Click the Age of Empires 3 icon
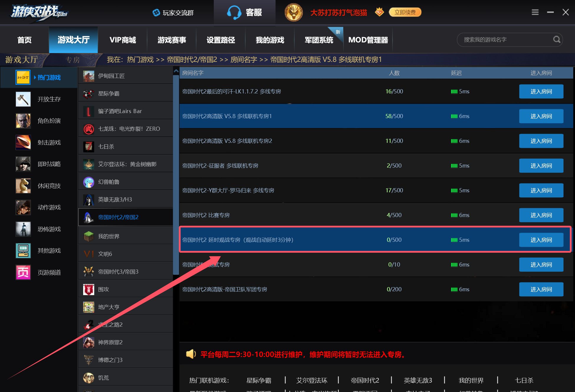Image resolution: width=575 pixels, height=392 pixels. pos(88,272)
